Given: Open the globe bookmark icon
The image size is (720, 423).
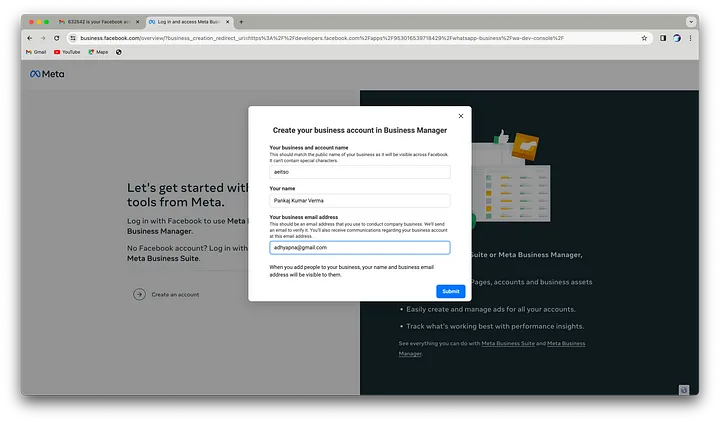Looking at the screenshot, I should click(x=118, y=52).
